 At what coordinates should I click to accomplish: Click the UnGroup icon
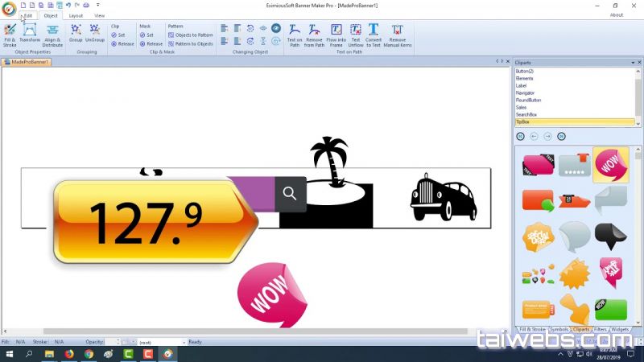pyautogui.click(x=95, y=32)
